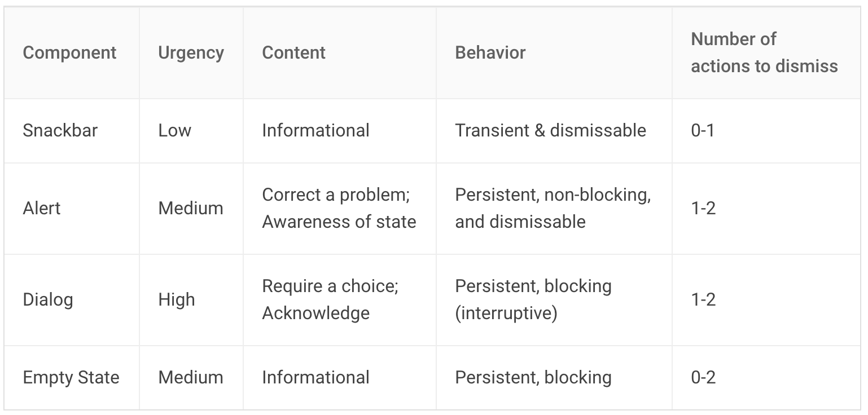Click the Urgency column header

point(191,52)
